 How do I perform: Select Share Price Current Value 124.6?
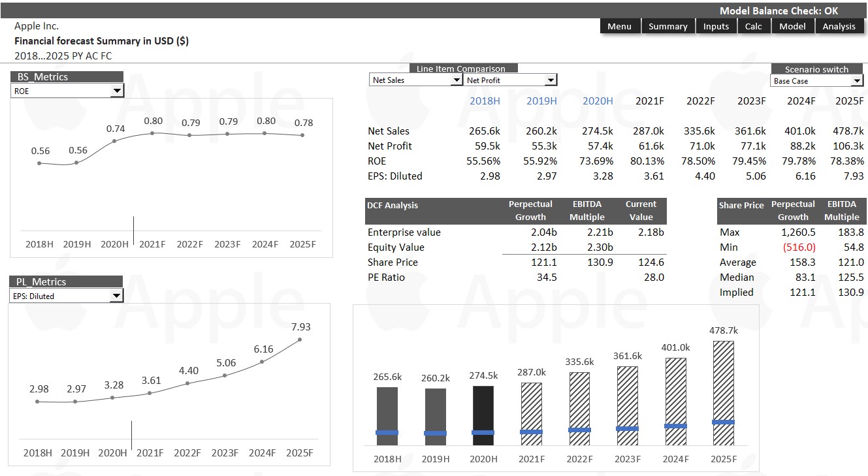(651, 262)
